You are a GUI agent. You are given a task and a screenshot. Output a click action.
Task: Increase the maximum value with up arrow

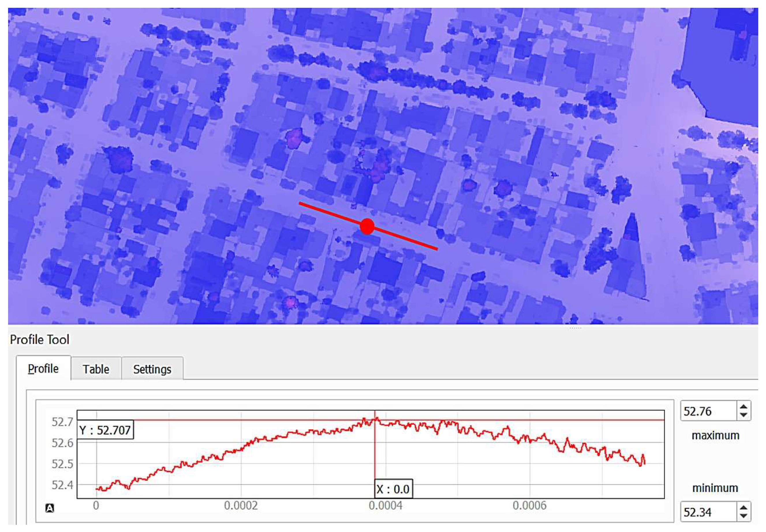[743, 407]
